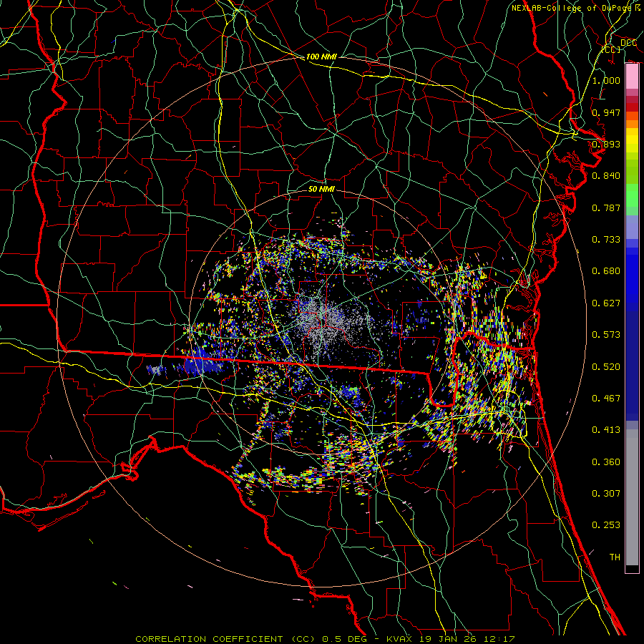644x644 pixels.
Task: Click the 1.000 value on the scale
Action: [x=606, y=80]
